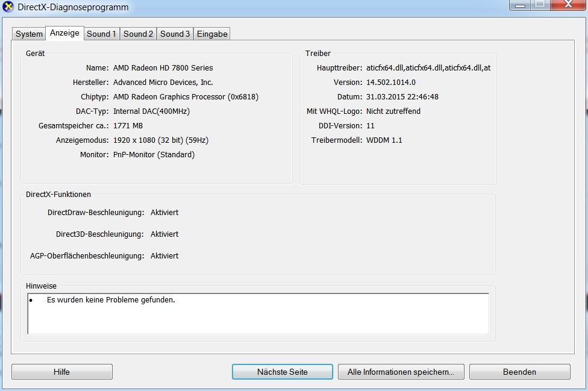Screen dimensions: 588x391
Task: Click display mode 1920 x 1080 value
Action: (x=161, y=140)
